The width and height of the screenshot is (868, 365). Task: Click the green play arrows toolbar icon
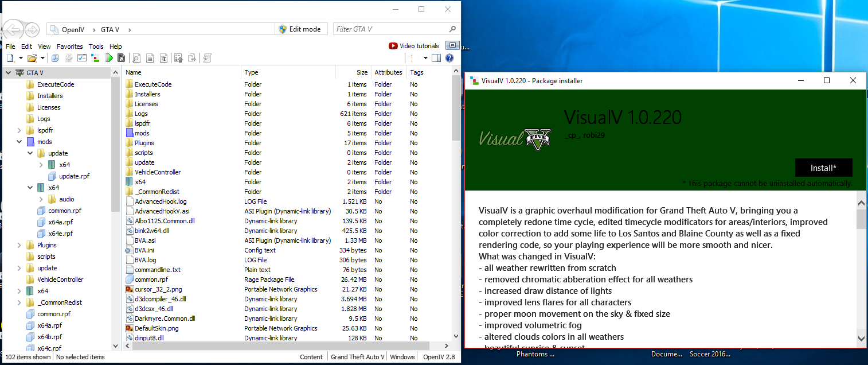[108, 58]
